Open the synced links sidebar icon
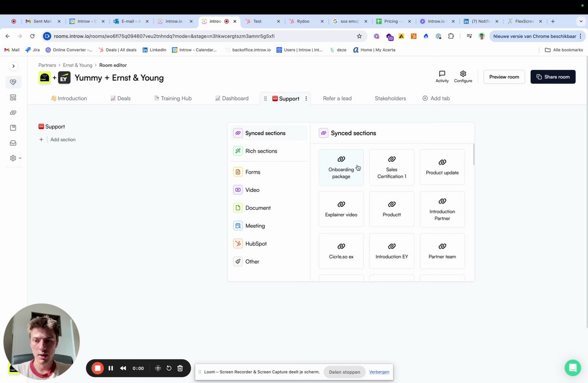 [13, 113]
